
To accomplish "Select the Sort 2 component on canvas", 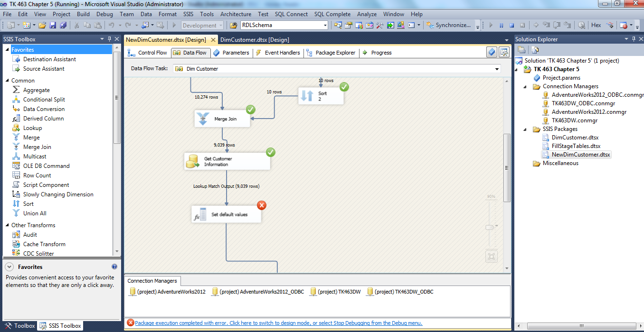I will pos(321,96).
